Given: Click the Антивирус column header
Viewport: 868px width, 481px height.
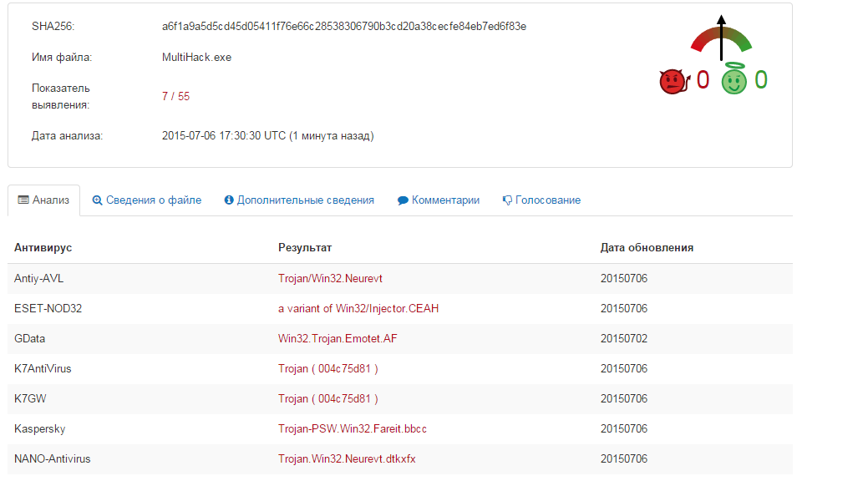Looking at the screenshot, I should 43,248.
